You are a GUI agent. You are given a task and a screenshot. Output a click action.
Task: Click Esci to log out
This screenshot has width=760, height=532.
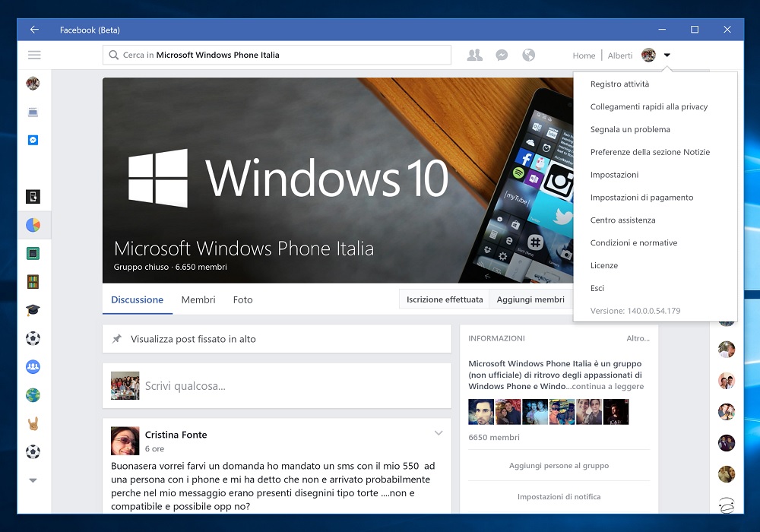click(x=597, y=288)
